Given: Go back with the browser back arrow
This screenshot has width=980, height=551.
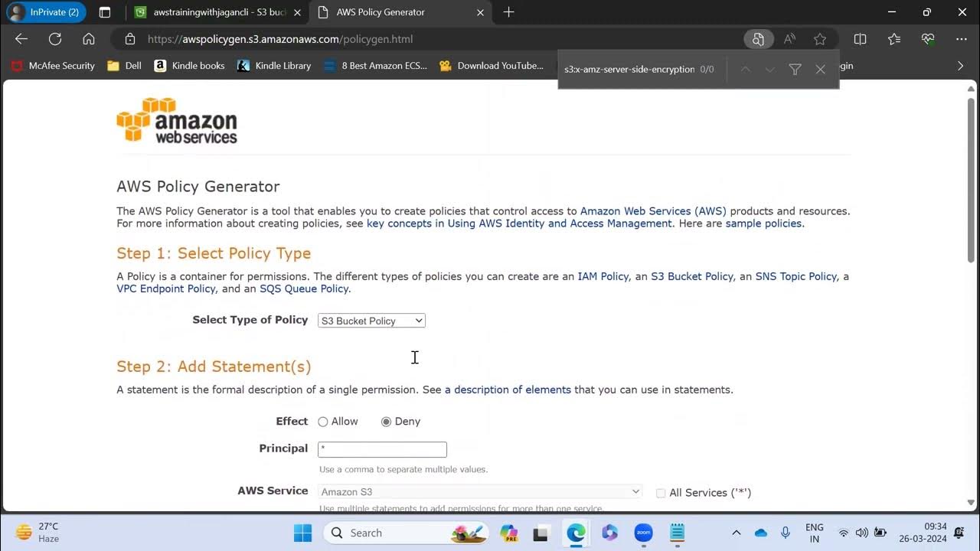Looking at the screenshot, I should pos(21,39).
